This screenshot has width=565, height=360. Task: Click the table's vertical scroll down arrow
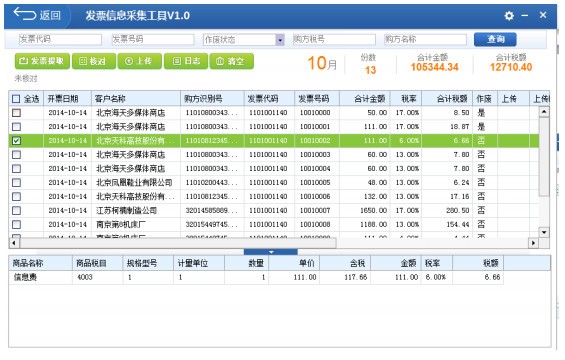coord(544,232)
